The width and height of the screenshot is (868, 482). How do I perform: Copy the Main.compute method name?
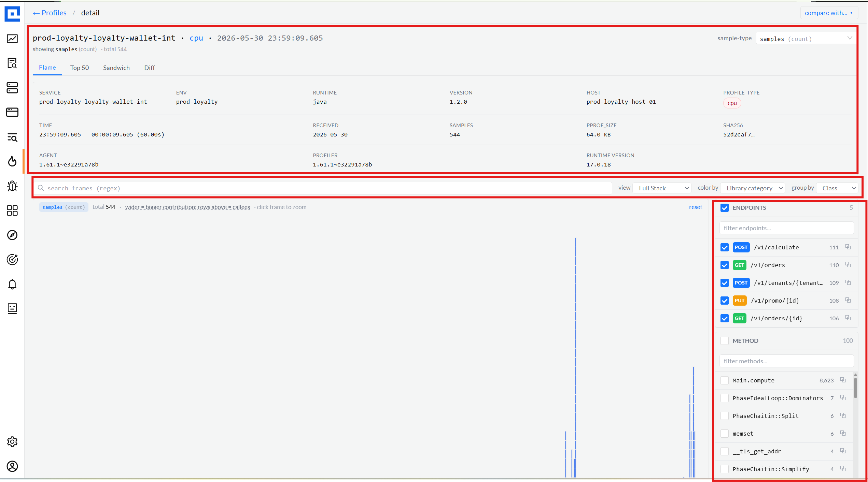(x=843, y=380)
